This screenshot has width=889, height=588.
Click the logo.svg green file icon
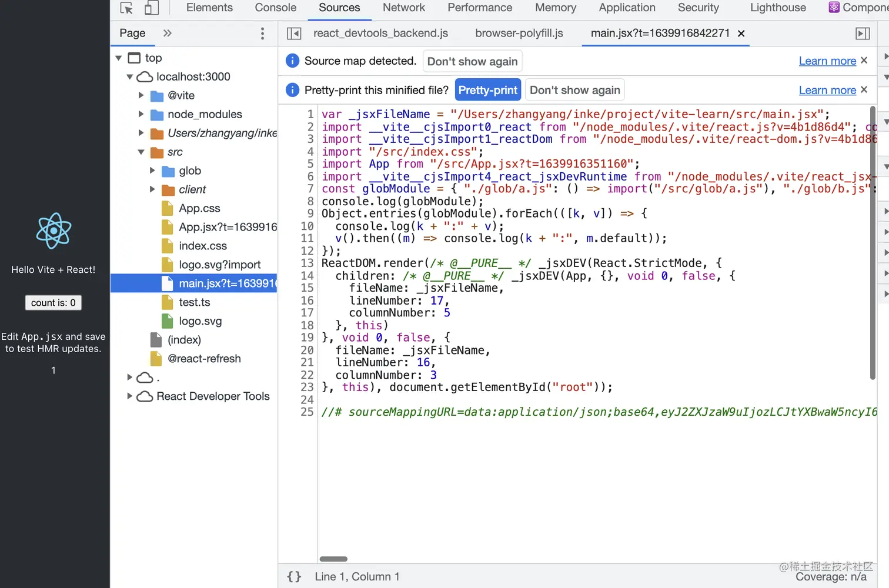(x=168, y=321)
